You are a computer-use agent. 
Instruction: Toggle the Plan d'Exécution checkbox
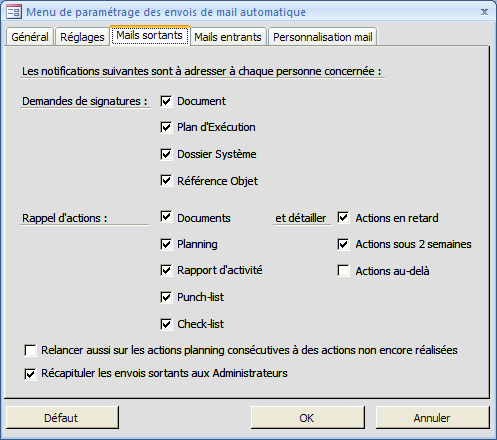click(x=166, y=127)
